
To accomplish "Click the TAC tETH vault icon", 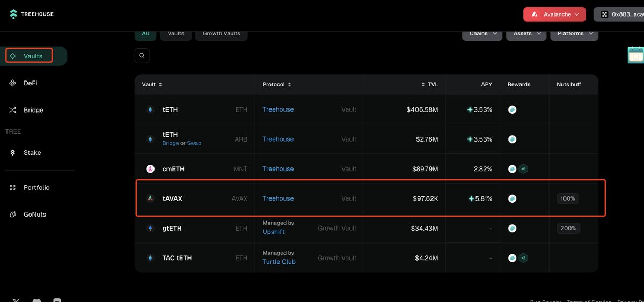I will [x=150, y=258].
